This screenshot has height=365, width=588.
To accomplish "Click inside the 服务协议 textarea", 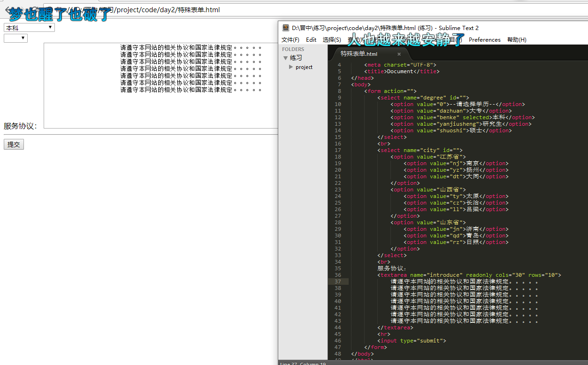I will [160, 85].
